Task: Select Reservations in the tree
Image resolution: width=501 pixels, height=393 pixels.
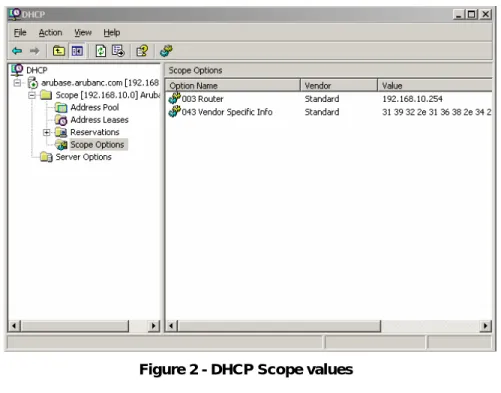Action: pos(95,132)
